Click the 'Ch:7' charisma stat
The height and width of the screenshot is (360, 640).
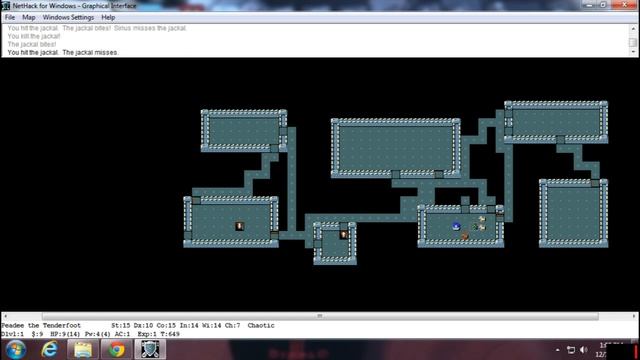[x=232, y=326]
